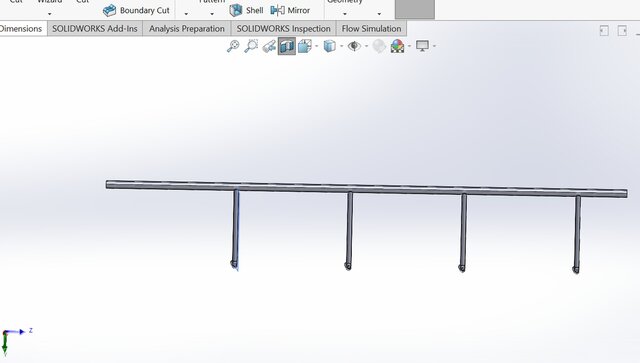
Task: Click the Boundary Cut text label
Action: [x=144, y=11]
